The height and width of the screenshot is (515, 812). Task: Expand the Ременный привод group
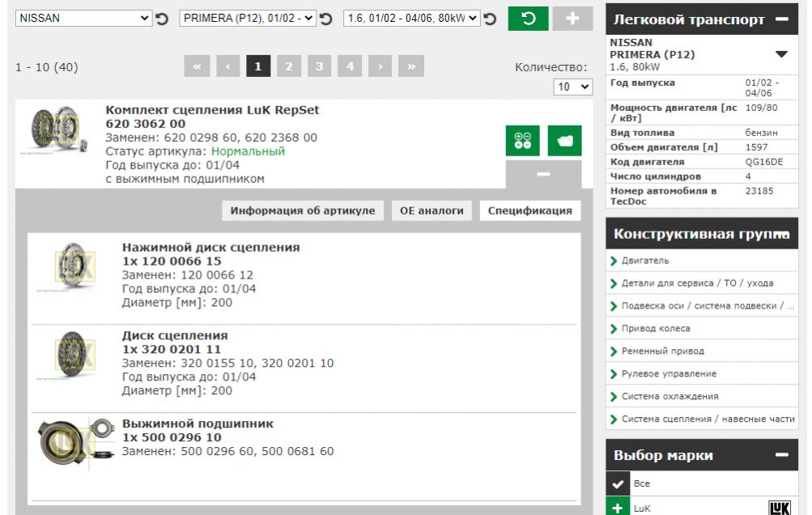[x=702, y=351]
